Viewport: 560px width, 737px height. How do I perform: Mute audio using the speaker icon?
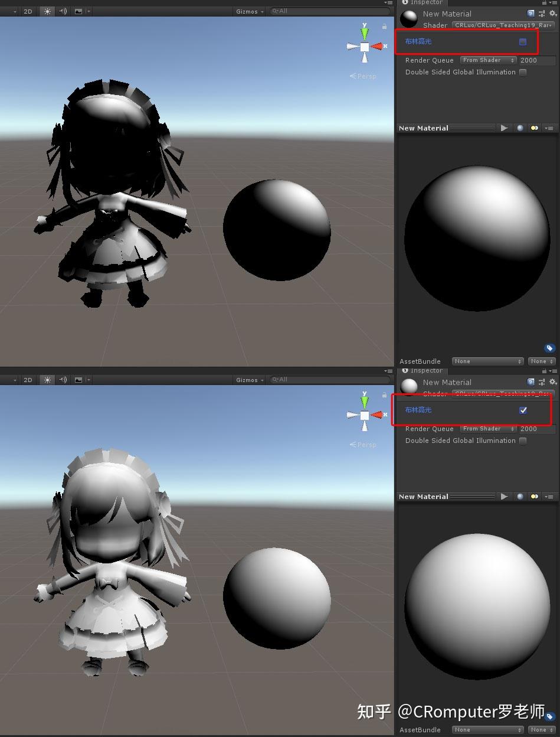click(63, 11)
